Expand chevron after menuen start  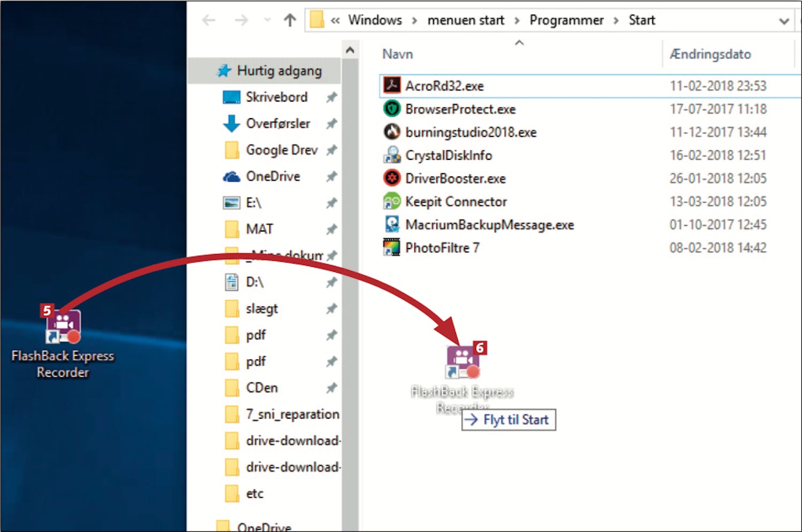coord(516,21)
